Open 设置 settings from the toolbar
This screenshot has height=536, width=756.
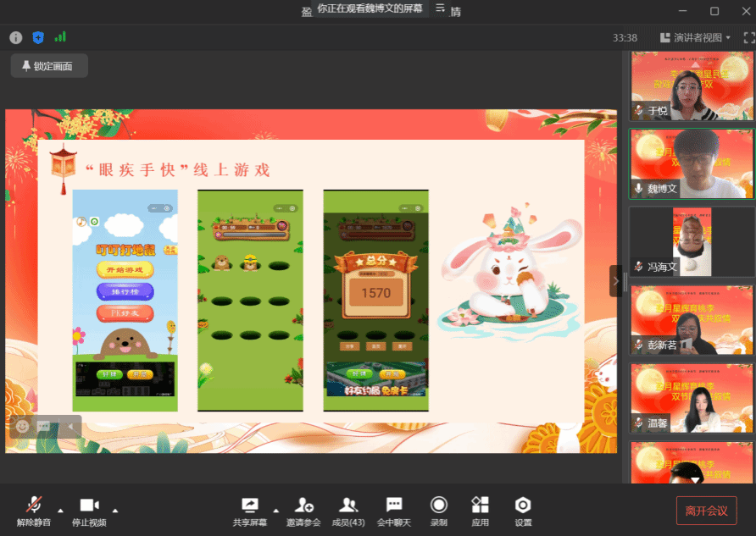523,511
